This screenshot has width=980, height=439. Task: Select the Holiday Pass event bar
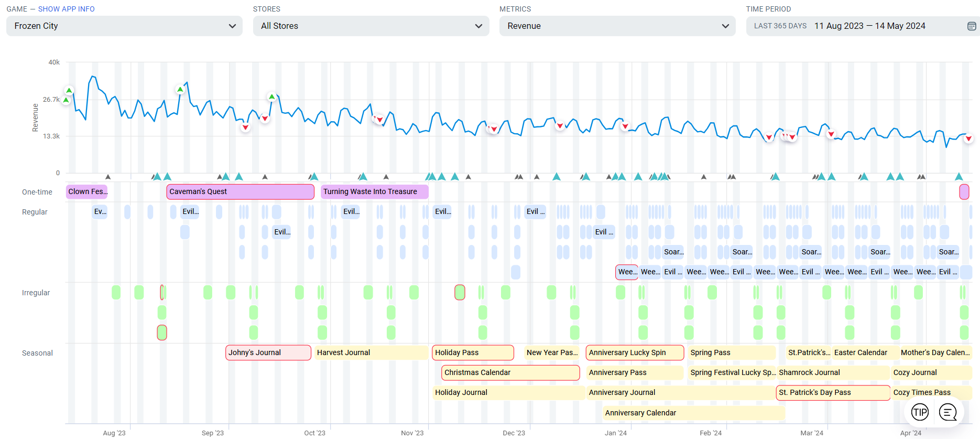tap(473, 352)
